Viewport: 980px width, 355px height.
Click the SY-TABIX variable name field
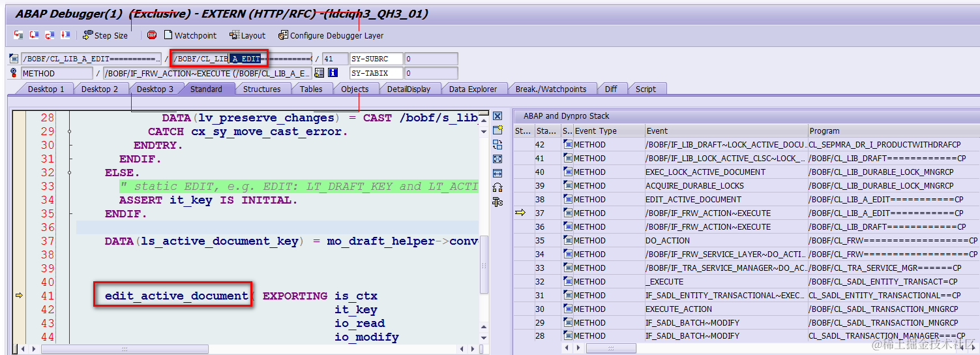[x=376, y=73]
